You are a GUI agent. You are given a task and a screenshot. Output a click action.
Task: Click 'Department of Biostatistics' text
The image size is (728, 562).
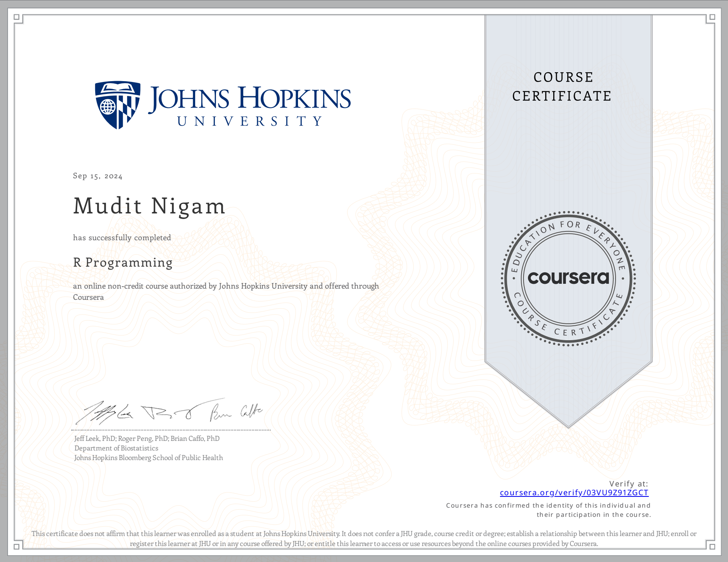coord(116,448)
